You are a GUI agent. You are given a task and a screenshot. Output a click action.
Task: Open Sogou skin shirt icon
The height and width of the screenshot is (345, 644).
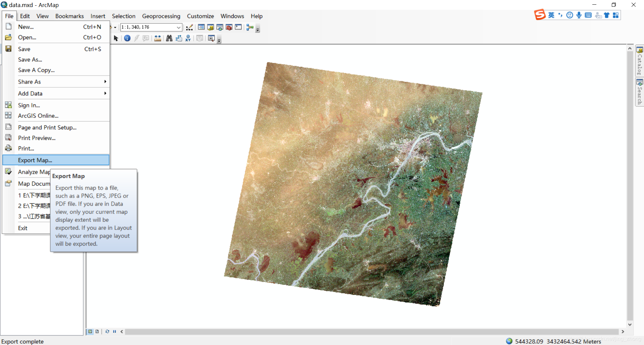coord(607,15)
